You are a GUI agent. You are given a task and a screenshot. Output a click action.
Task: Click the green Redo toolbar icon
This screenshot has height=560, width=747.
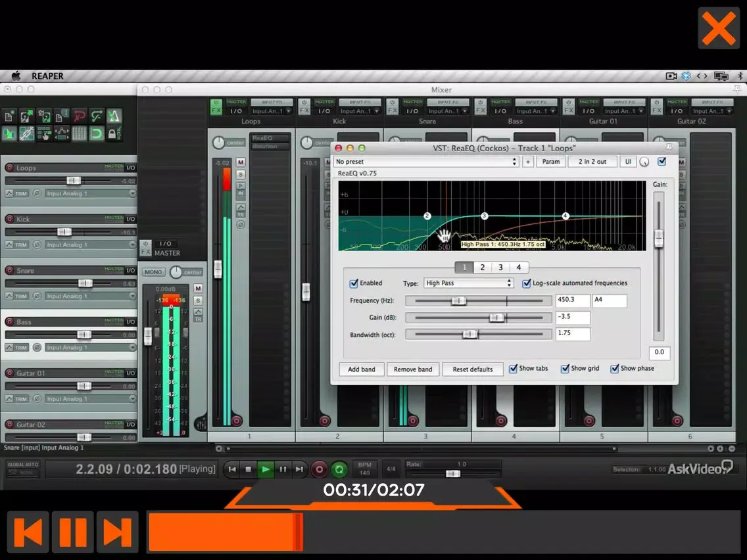pos(97,116)
